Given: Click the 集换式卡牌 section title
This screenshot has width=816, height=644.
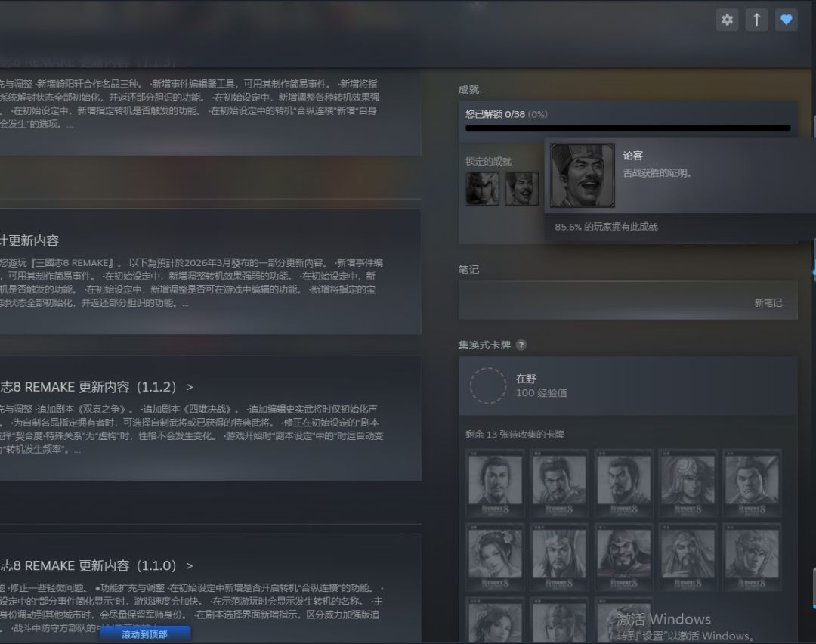Looking at the screenshot, I should (484, 345).
